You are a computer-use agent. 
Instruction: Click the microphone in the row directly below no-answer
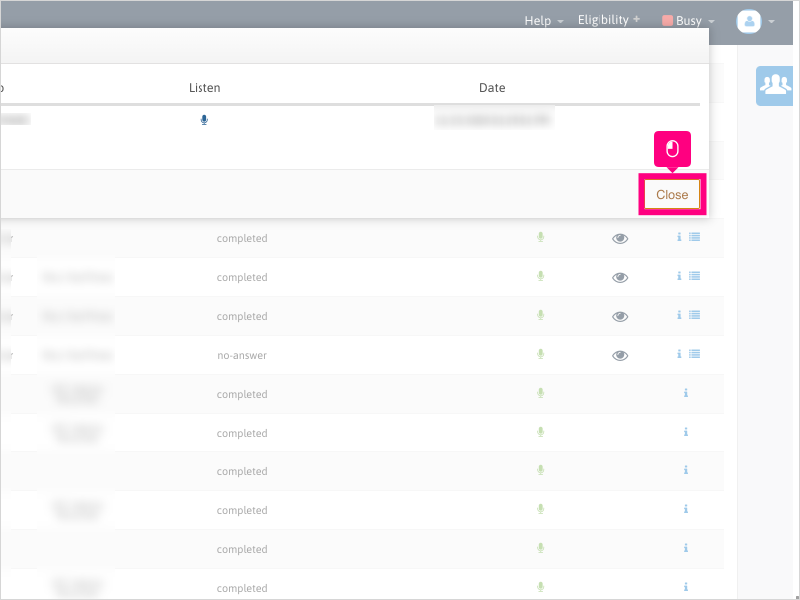point(540,393)
